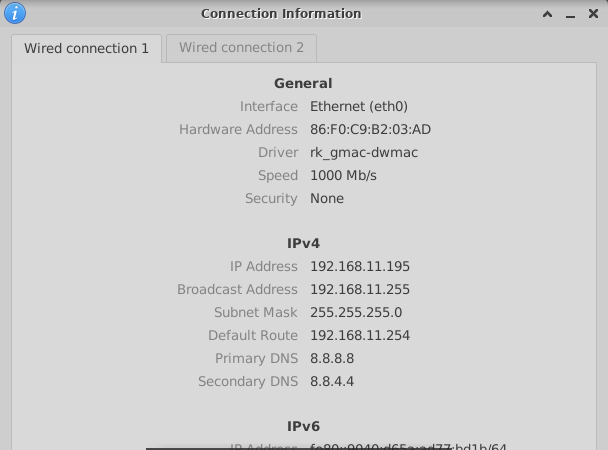The width and height of the screenshot is (608, 450).
Task: Click the IPv6 section heading
Action: click(303, 427)
